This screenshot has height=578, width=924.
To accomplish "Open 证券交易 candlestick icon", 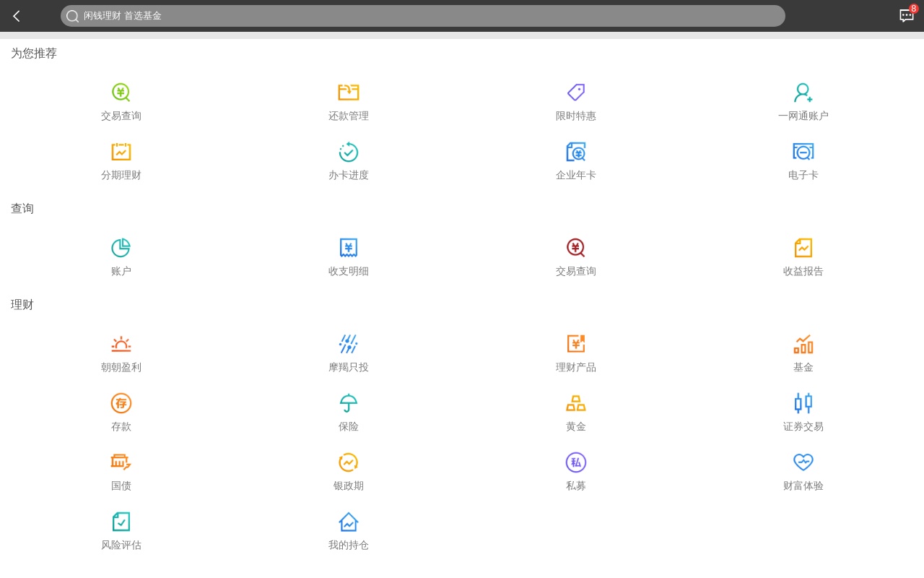I will [x=803, y=403].
